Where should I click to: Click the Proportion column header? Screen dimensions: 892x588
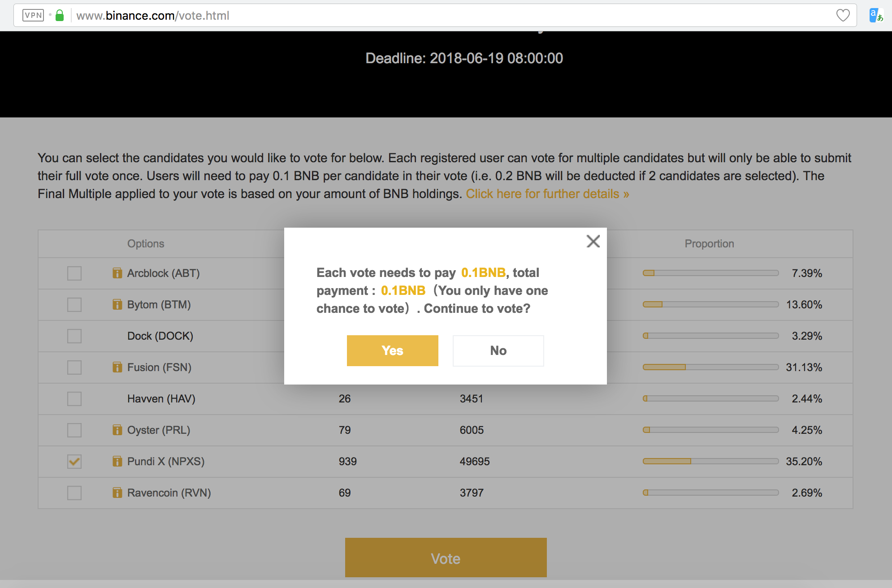point(709,244)
